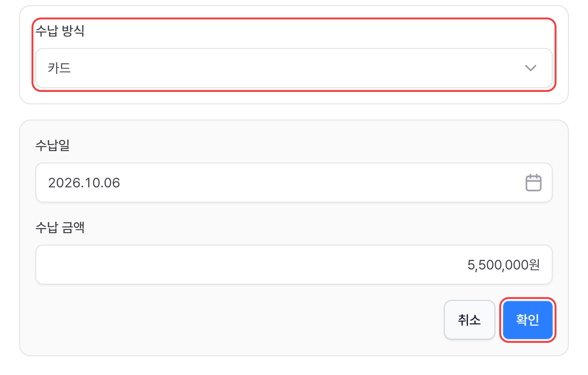Select the 카드 payment method combo box
The image size is (588, 375).
coord(294,68)
